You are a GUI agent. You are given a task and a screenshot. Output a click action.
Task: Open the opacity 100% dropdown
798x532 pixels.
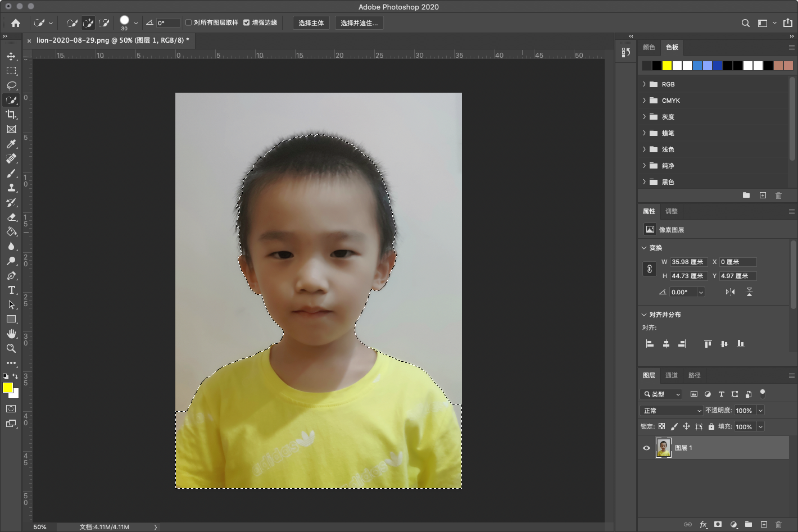pos(760,411)
